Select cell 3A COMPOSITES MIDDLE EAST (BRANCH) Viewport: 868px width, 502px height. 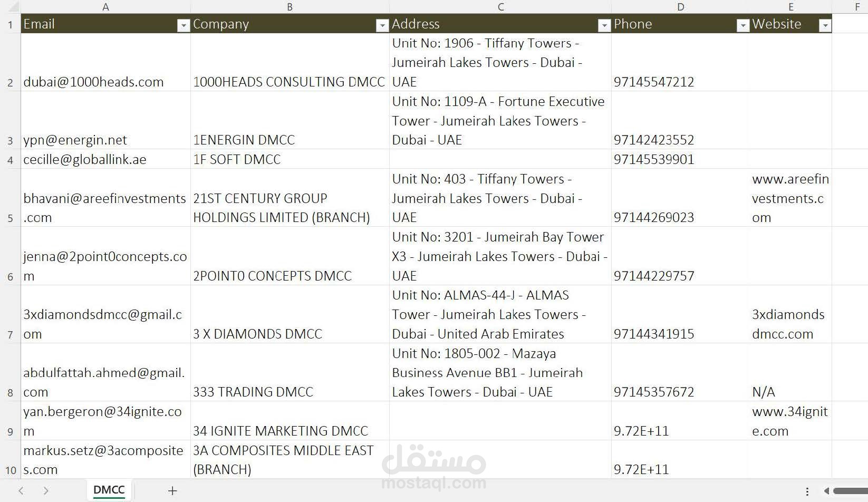point(290,459)
